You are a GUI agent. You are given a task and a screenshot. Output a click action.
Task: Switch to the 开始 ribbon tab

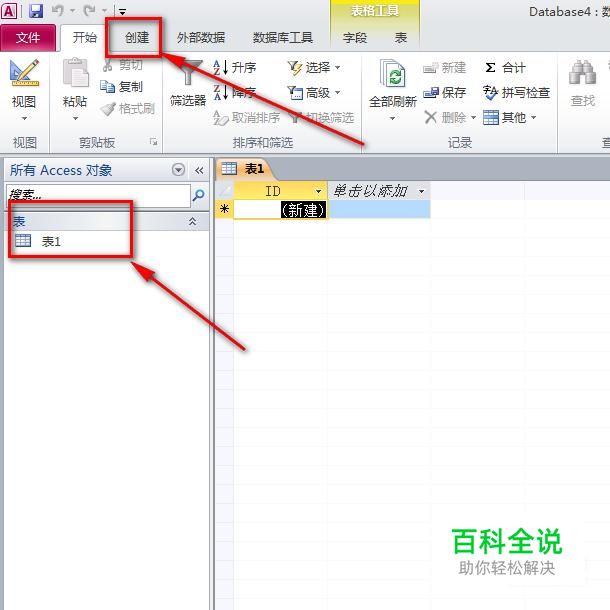point(84,38)
